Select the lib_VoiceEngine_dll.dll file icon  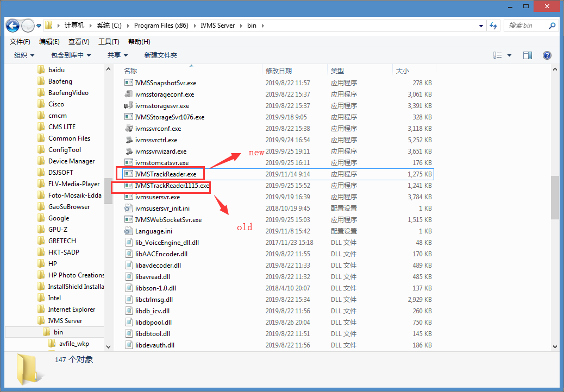pyautogui.click(x=128, y=243)
